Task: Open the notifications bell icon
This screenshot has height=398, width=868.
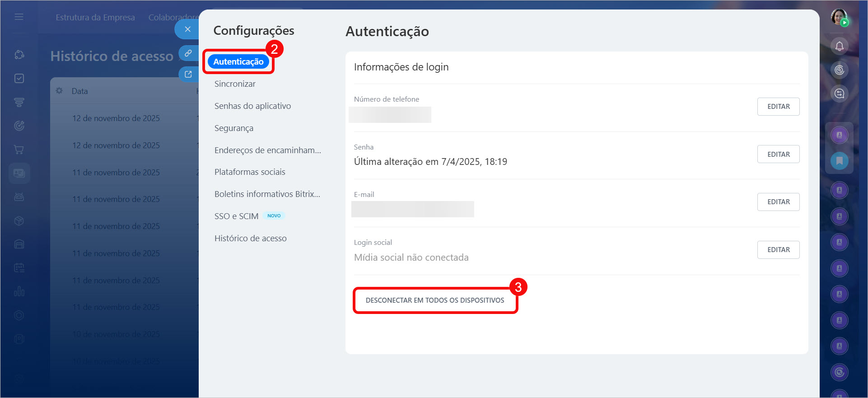Action: [x=839, y=46]
